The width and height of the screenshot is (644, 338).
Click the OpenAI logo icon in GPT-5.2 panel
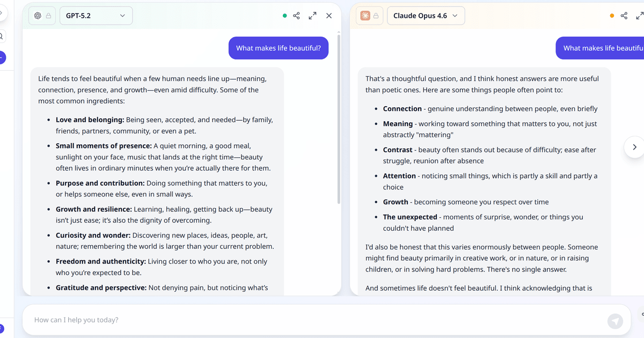(x=38, y=16)
